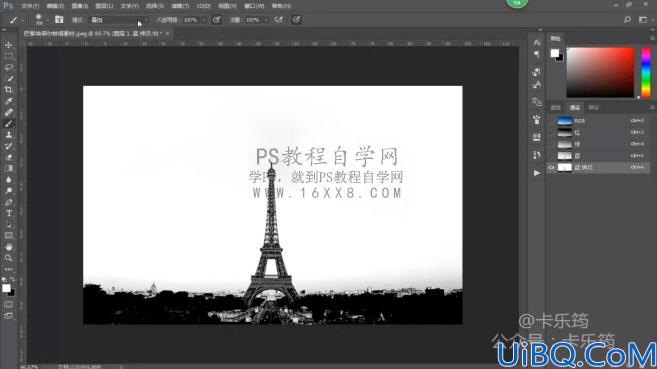
Task: Open the 滤镜(T) menu
Action: coord(180,6)
